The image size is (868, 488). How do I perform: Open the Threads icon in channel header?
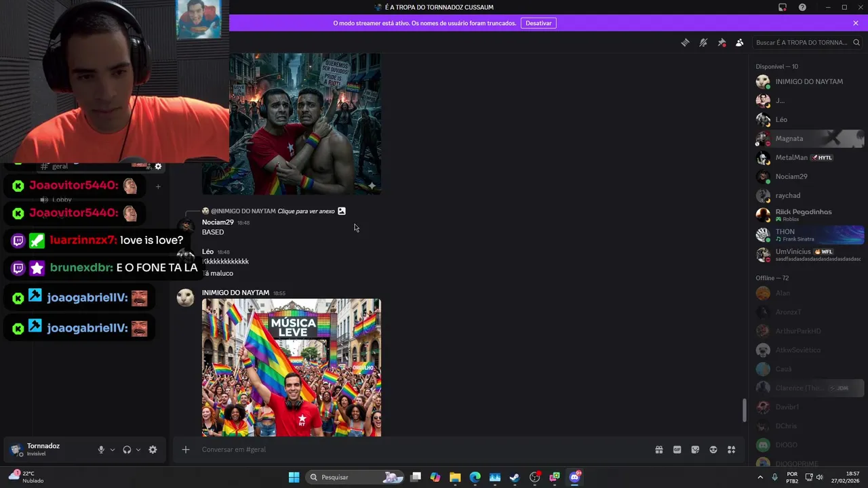tap(685, 43)
